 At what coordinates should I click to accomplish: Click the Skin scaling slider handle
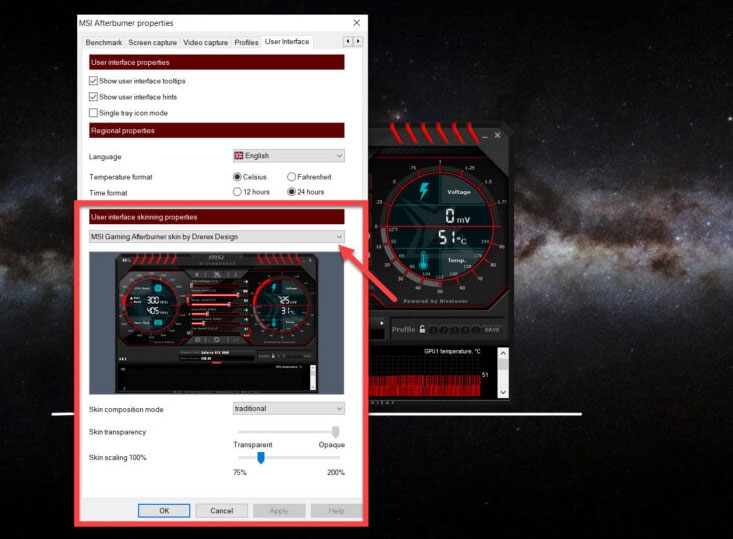click(x=261, y=458)
